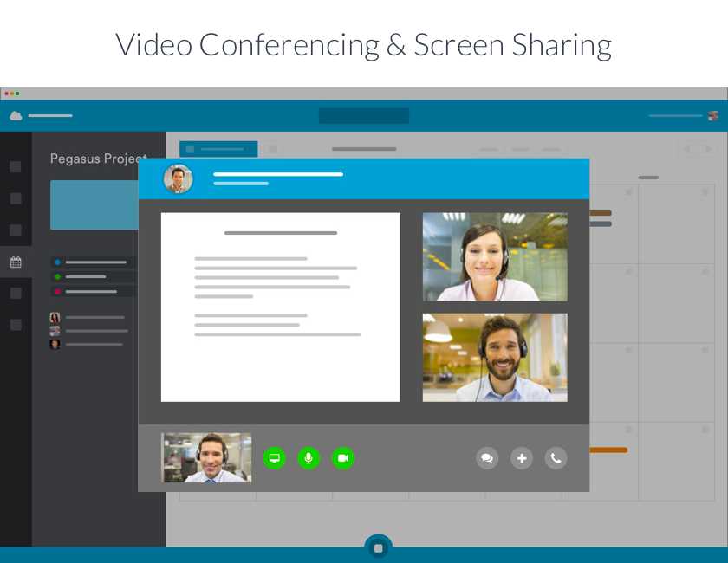This screenshot has height=563, width=728.
Task: Click the user avatar in top-right corner
Action: (x=713, y=116)
